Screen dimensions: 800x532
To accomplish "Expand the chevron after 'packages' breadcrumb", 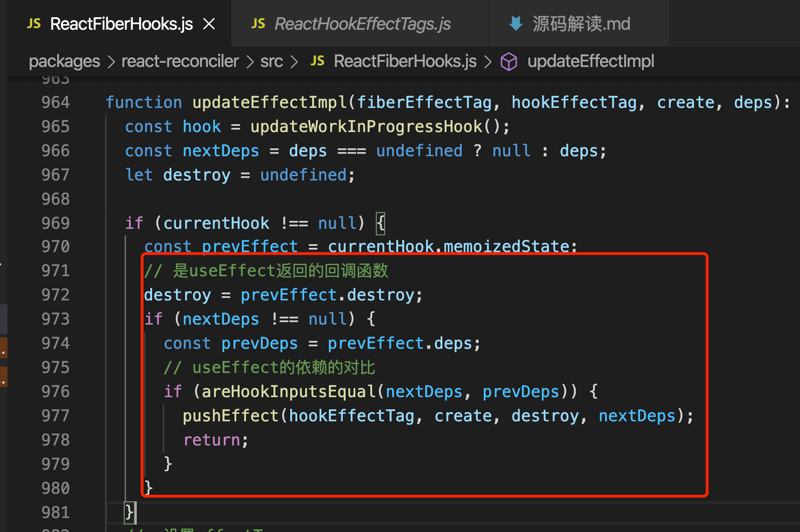I will (x=111, y=62).
